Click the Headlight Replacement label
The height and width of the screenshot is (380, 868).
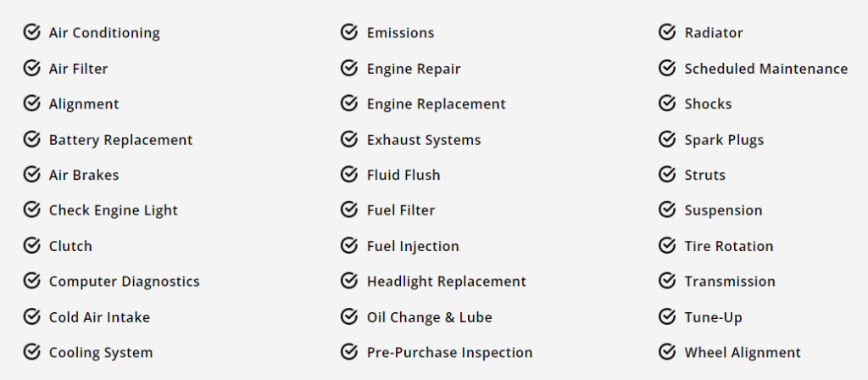click(446, 282)
